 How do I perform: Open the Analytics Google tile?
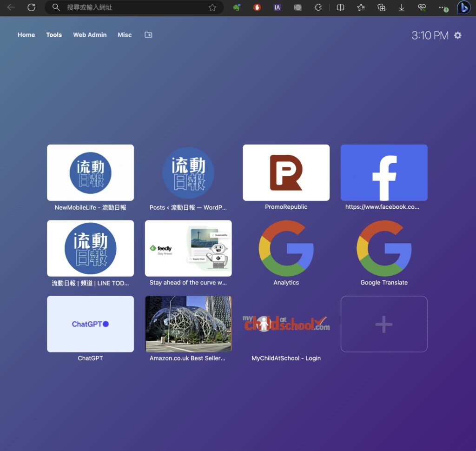[x=286, y=248]
